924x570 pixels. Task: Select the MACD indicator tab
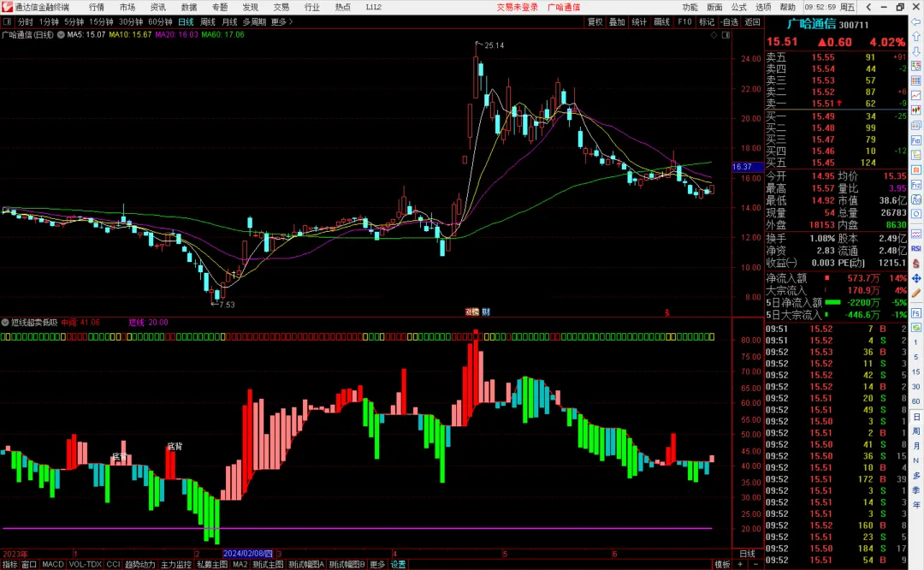tap(52, 565)
